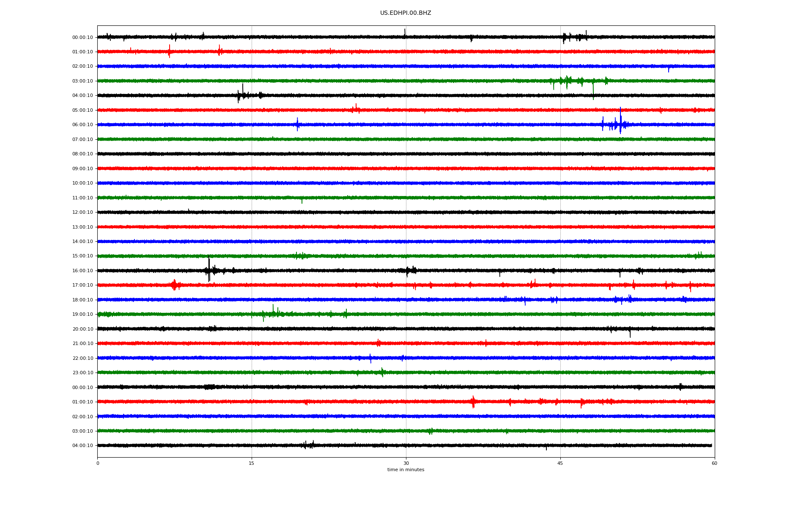Click the 'time in minutes' axis label
The image size is (812, 508).
pyautogui.click(x=405, y=470)
